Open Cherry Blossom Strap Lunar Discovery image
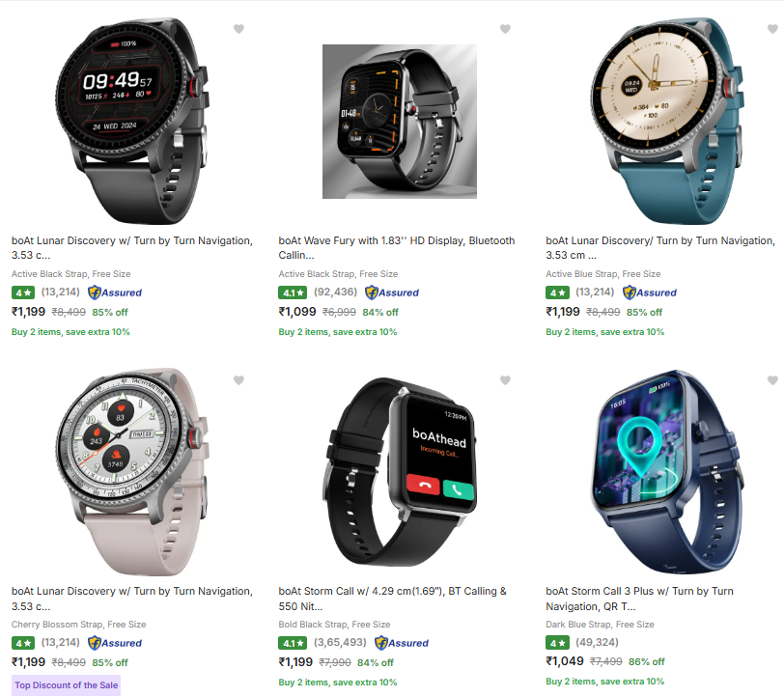 (x=132, y=472)
